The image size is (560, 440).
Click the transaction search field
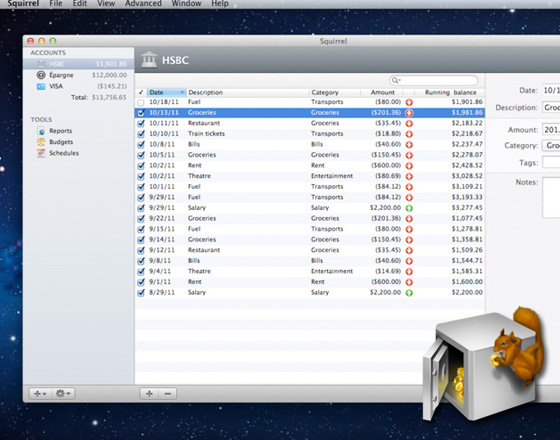pos(434,80)
